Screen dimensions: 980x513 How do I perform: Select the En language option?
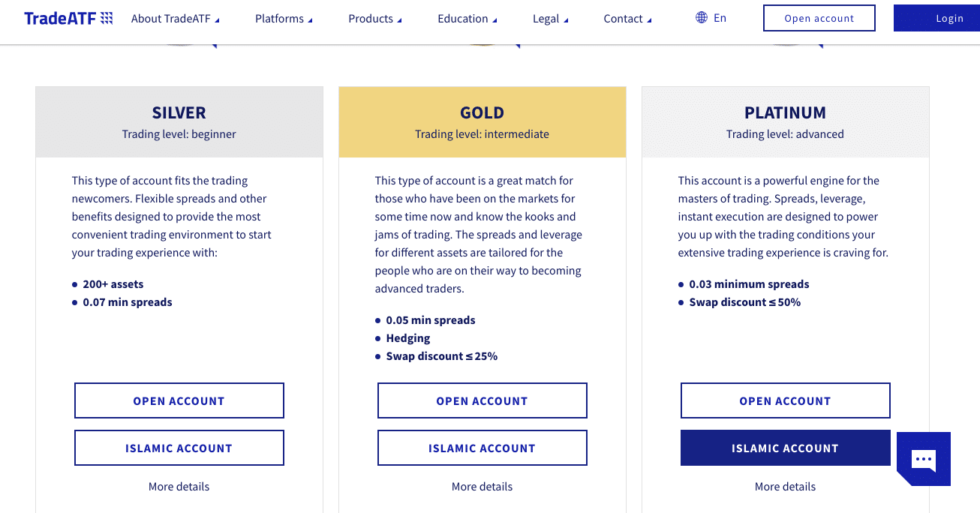720,18
